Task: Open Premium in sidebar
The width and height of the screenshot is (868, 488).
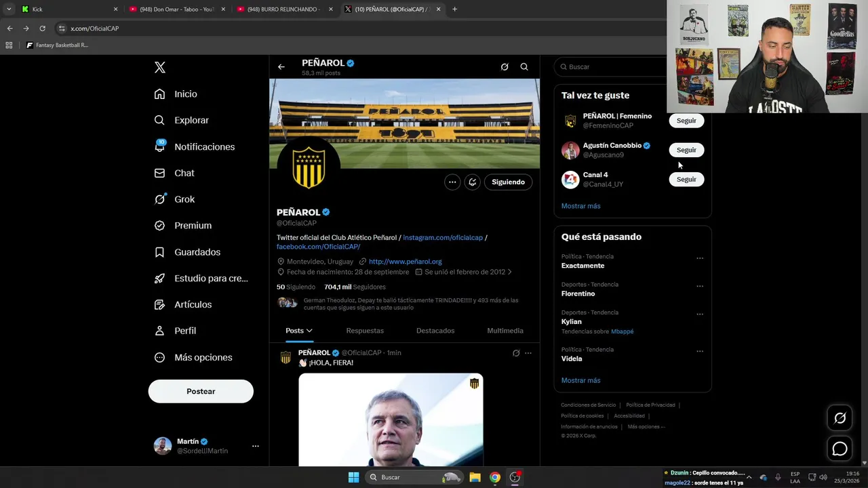Action: (182, 226)
